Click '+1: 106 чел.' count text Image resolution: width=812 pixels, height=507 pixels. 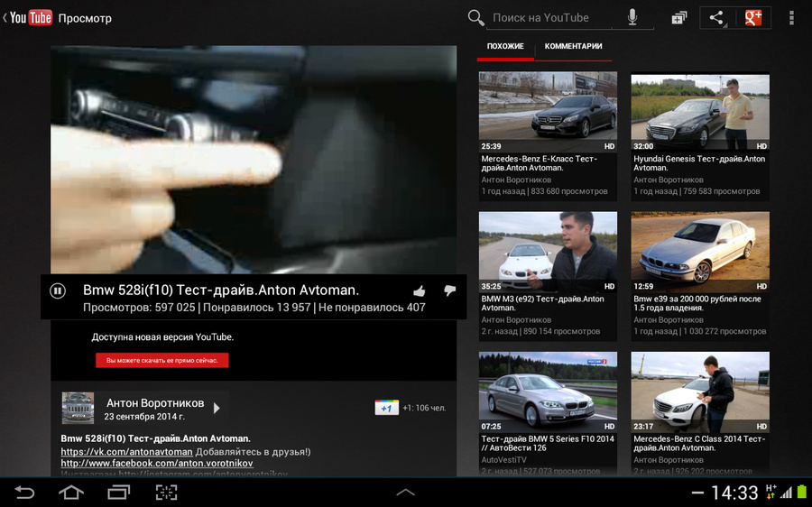point(424,408)
